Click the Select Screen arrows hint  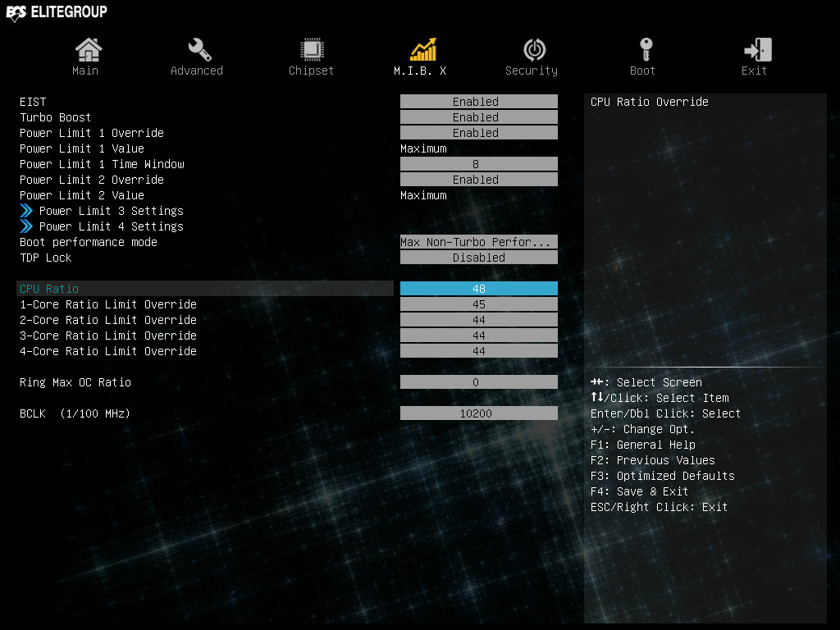tap(646, 382)
